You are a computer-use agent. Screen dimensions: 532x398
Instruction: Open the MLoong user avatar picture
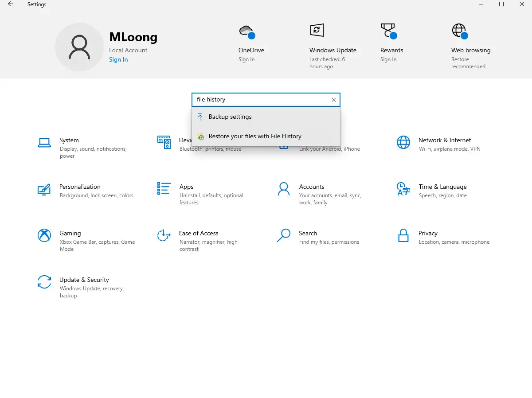coord(79,47)
